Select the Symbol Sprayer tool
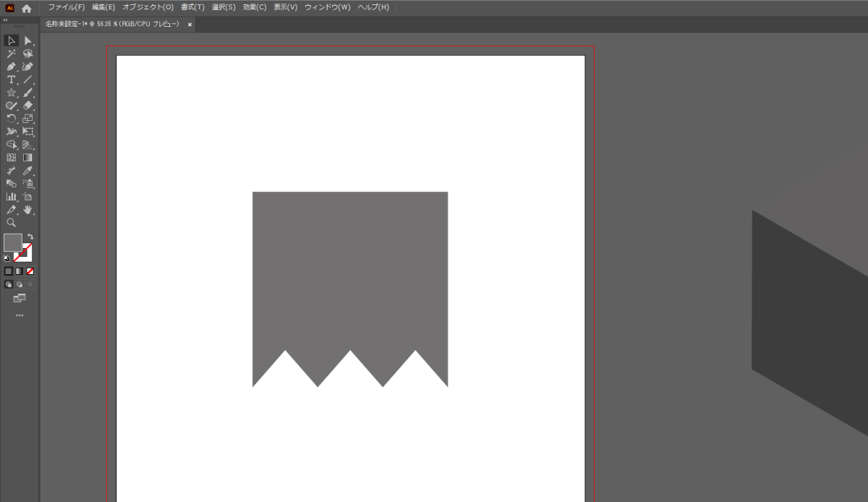 pos(28,184)
